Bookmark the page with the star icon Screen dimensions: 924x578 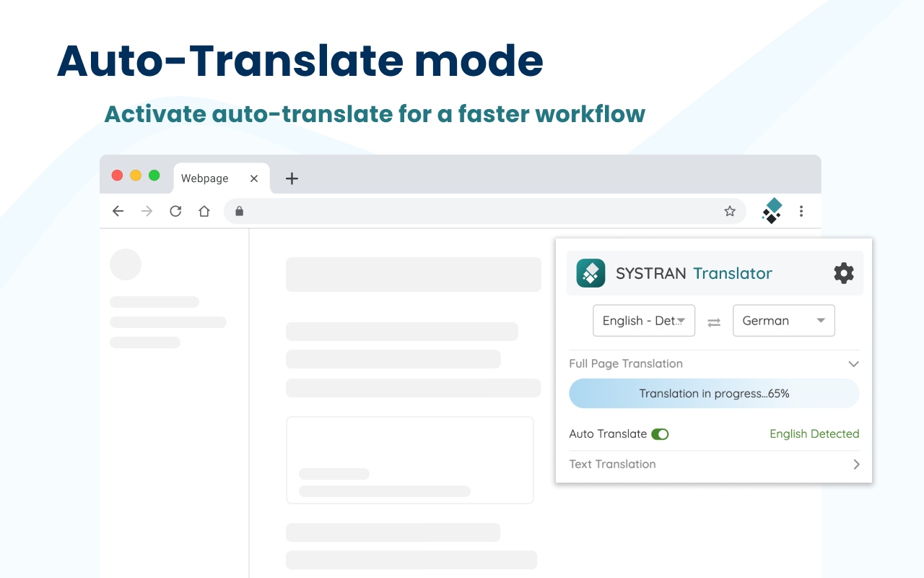click(730, 211)
